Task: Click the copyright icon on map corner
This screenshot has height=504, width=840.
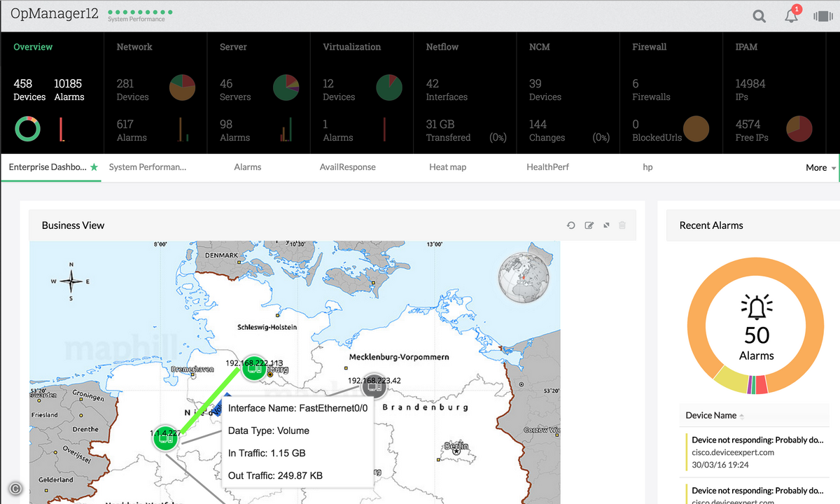Action: [x=15, y=489]
